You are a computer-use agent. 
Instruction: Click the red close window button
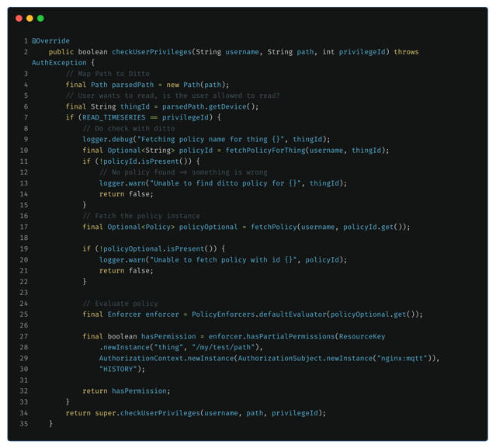(x=19, y=18)
